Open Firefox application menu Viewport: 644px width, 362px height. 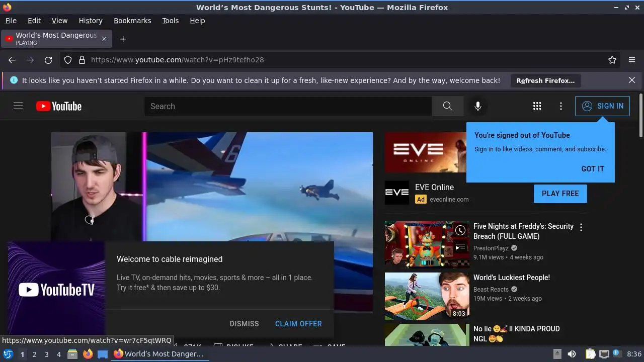[x=632, y=60]
